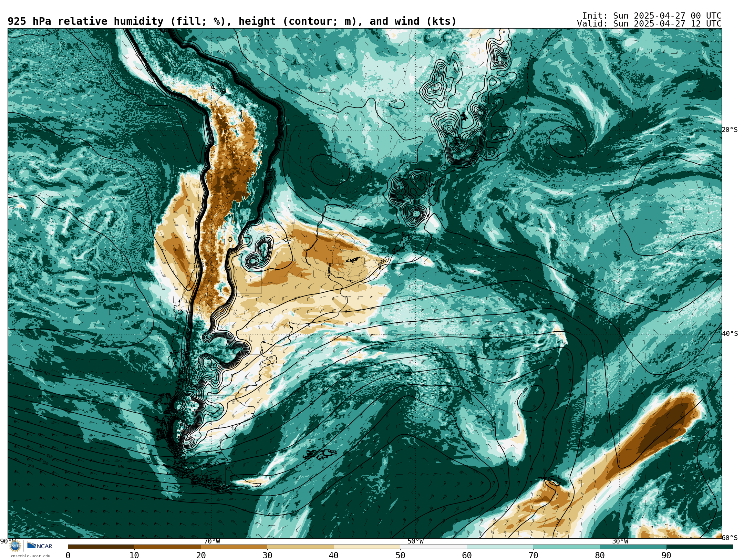Click the "40°S" latitude label
The height and width of the screenshot is (560, 744).
pyautogui.click(x=730, y=334)
